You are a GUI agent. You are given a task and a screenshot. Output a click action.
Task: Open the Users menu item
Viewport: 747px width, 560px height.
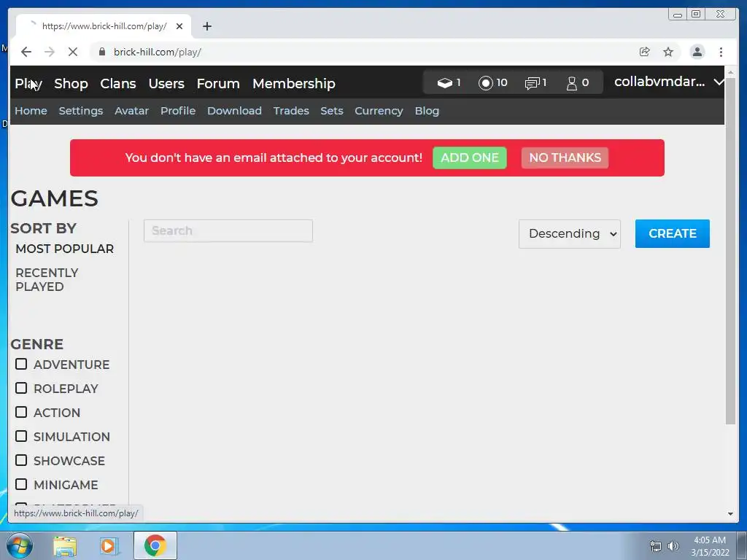pos(166,84)
